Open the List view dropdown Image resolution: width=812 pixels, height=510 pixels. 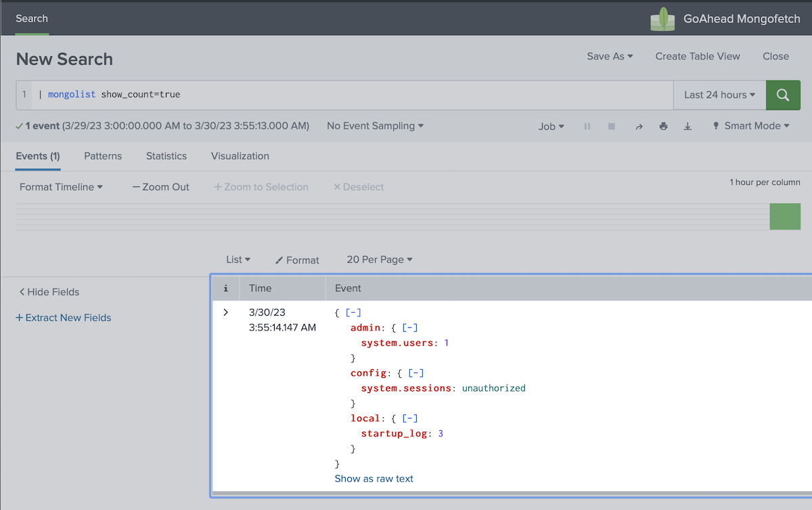click(238, 259)
